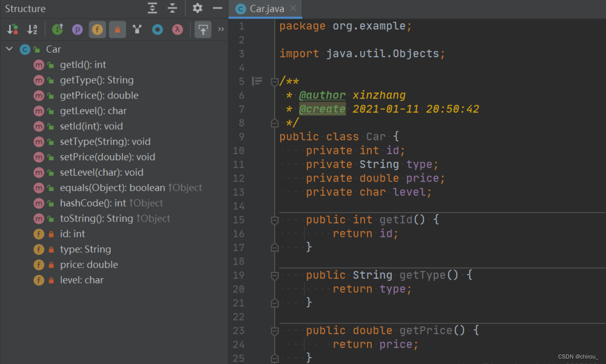The width and height of the screenshot is (606, 364).
Task: Click 'java.util.Objects' in import statement
Action: 382,54
